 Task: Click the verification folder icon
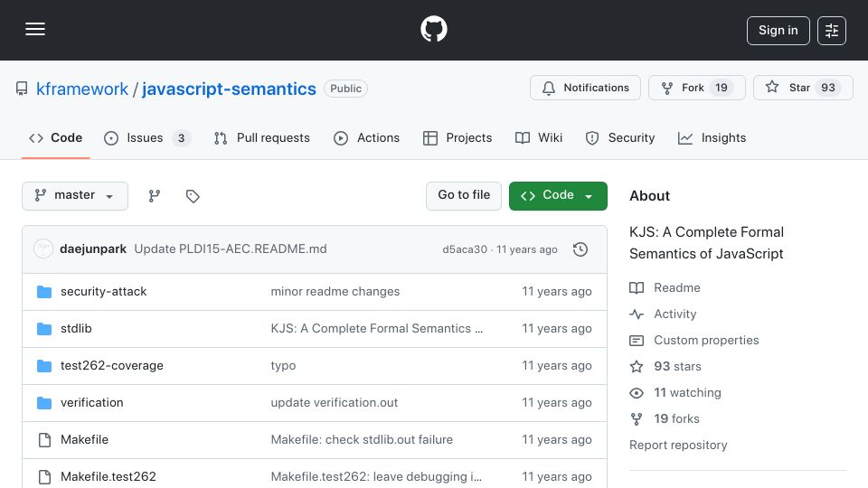coord(44,403)
